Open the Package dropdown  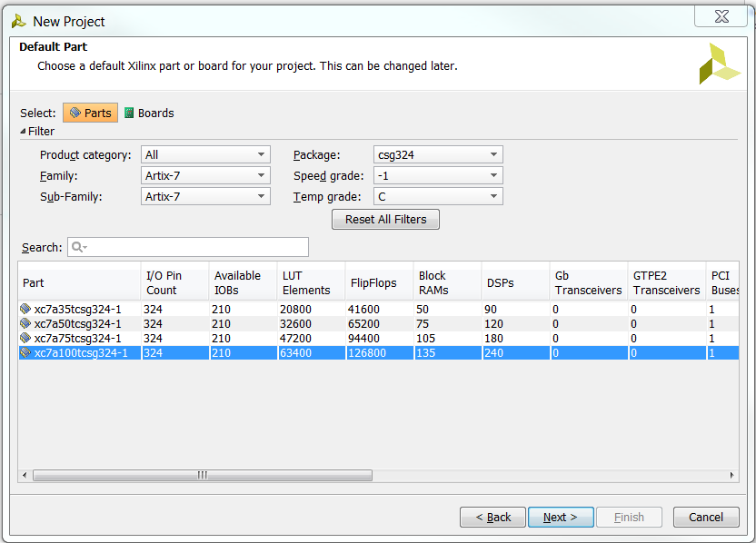coord(438,154)
